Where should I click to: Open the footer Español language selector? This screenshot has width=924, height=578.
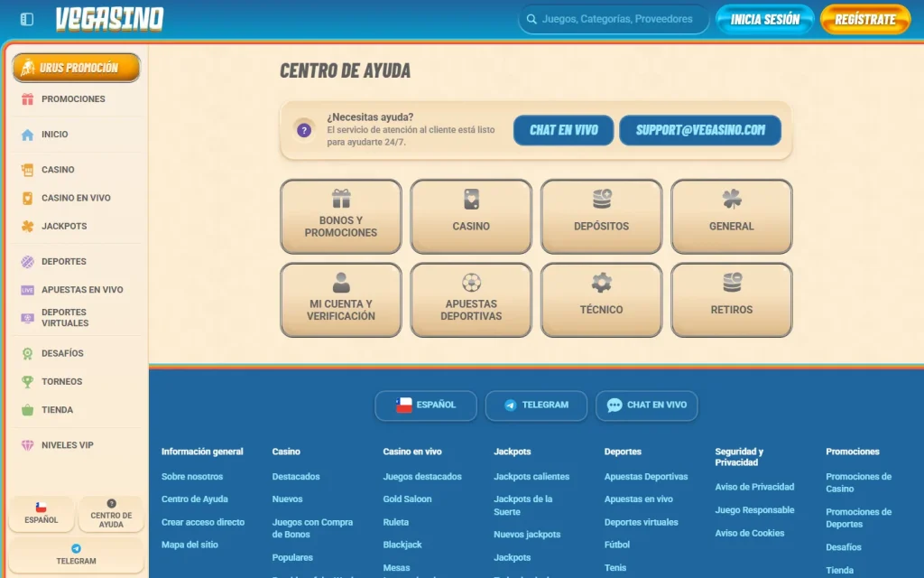pos(426,406)
